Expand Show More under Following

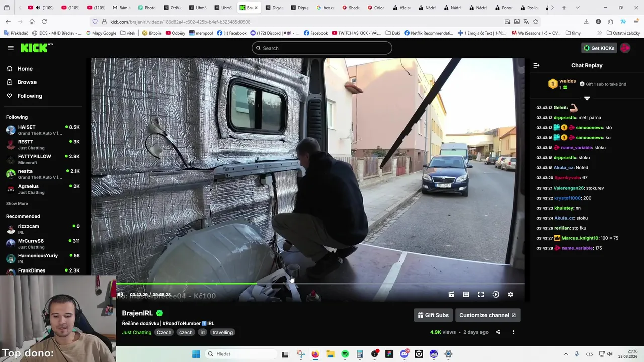point(17,203)
